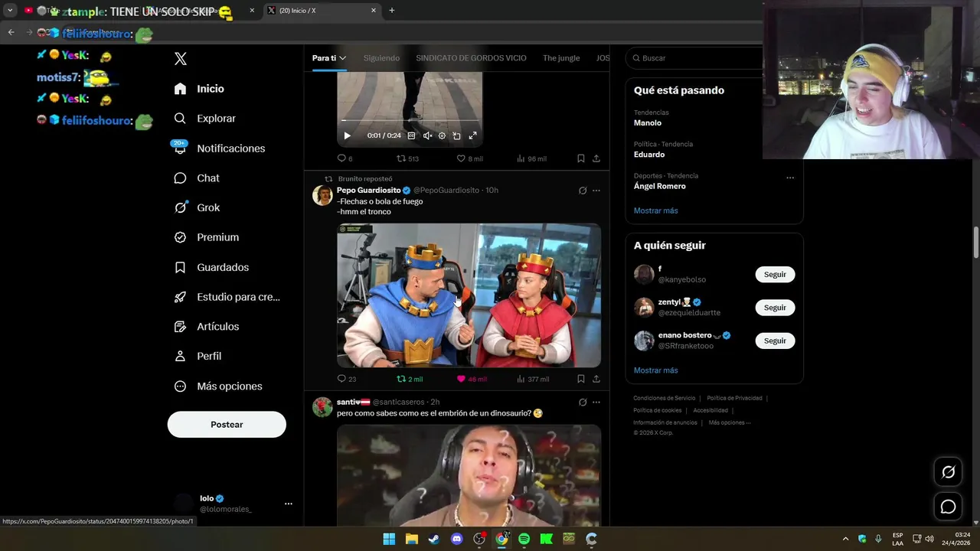The height and width of the screenshot is (551, 980).
Task: Follow enano bostero @SRfranketooo
Action: pyautogui.click(x=775, y=341)
